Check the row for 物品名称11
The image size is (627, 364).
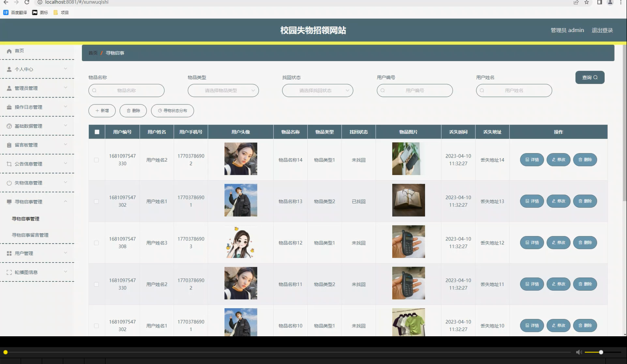point(96,284)
